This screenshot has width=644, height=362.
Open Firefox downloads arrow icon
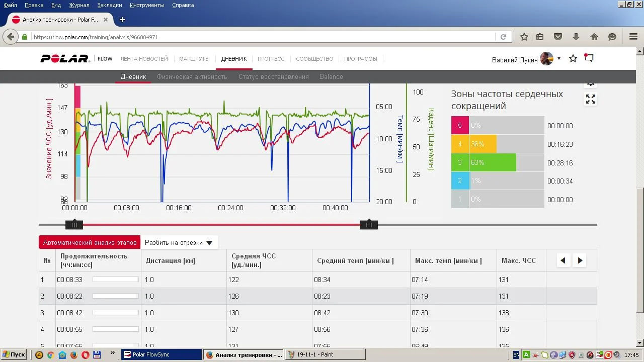tap(576, 37)
